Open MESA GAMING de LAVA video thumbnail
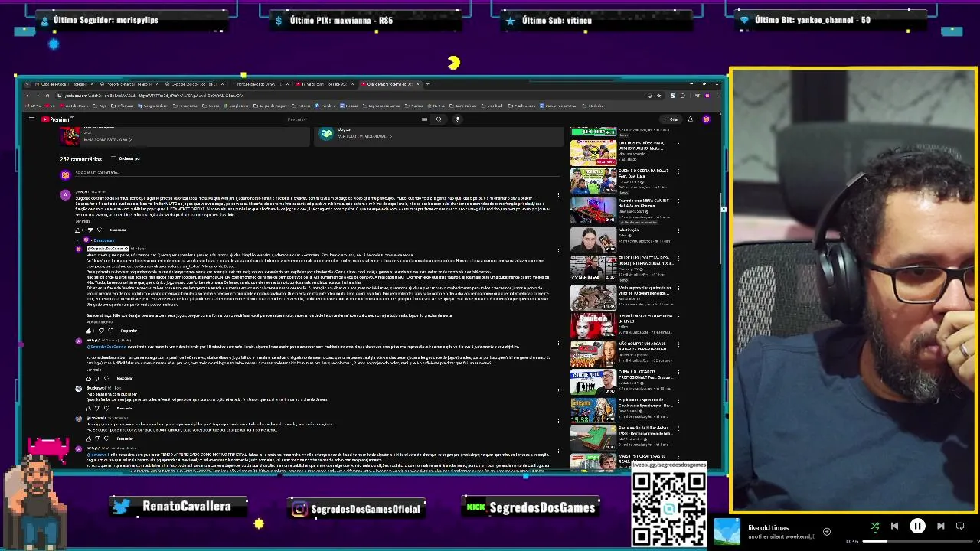Viewport: 980px width, 551px height. tap(593, 211)
